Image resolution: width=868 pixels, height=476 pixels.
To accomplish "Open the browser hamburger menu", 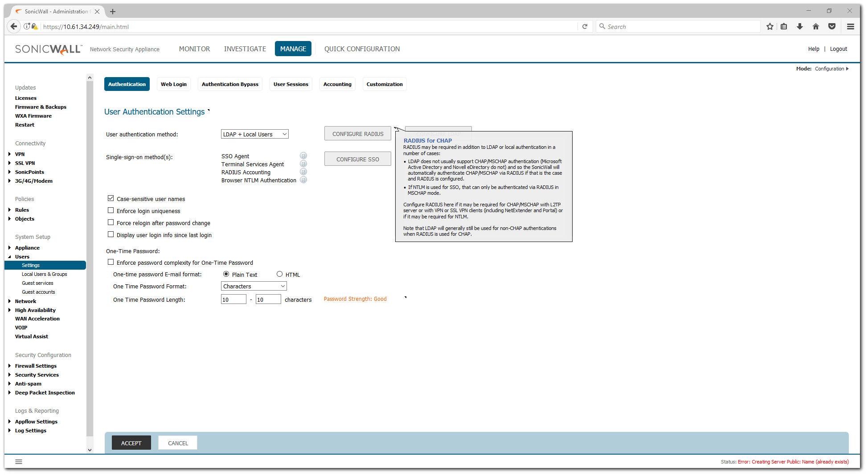I will click(851, 27).
